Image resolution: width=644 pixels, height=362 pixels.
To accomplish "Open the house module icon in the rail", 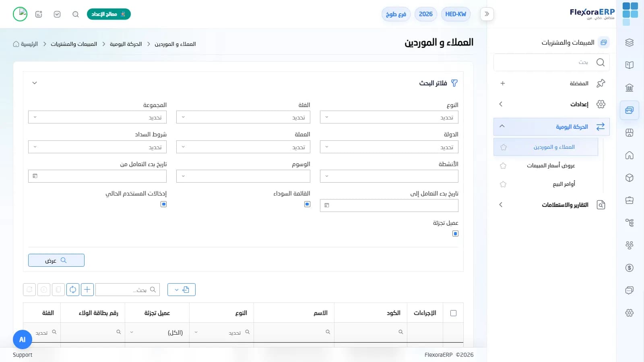I will (630, 155).
